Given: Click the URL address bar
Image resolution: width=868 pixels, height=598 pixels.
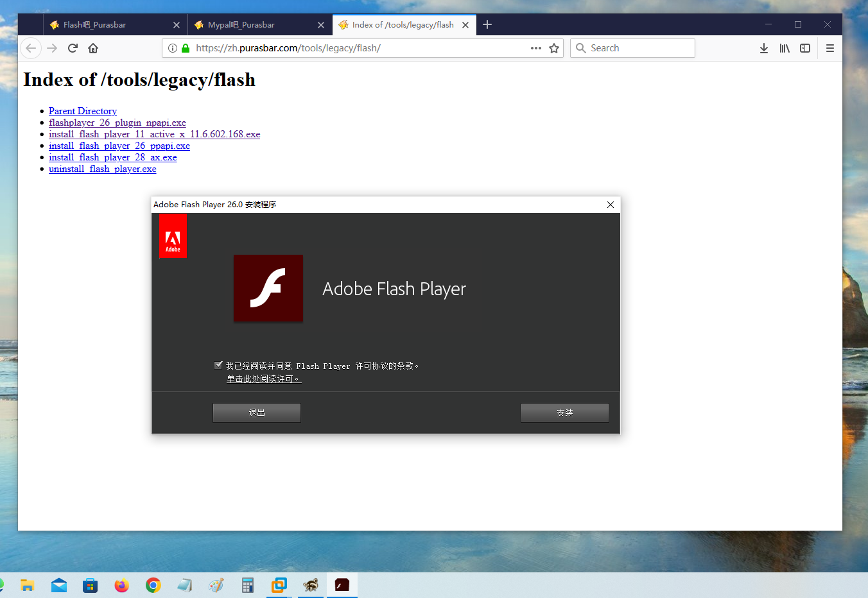Looking at the screenshot, I should coord(362,48).
